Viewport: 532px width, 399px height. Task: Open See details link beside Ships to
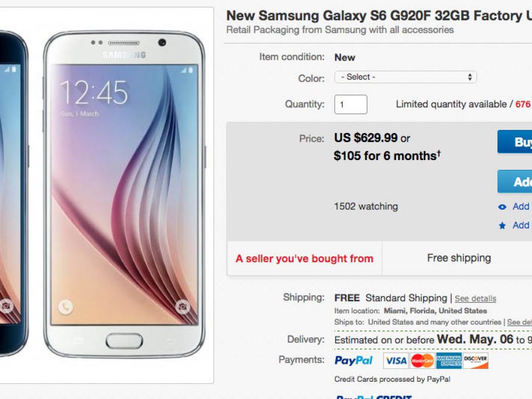click(520, 322)
